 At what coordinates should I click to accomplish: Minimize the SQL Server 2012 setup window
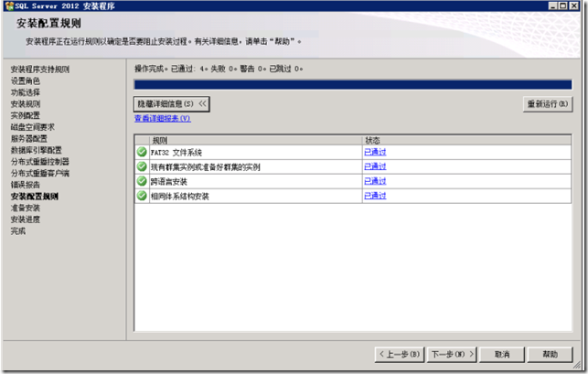pyautogui.click(x=552, y=5)
